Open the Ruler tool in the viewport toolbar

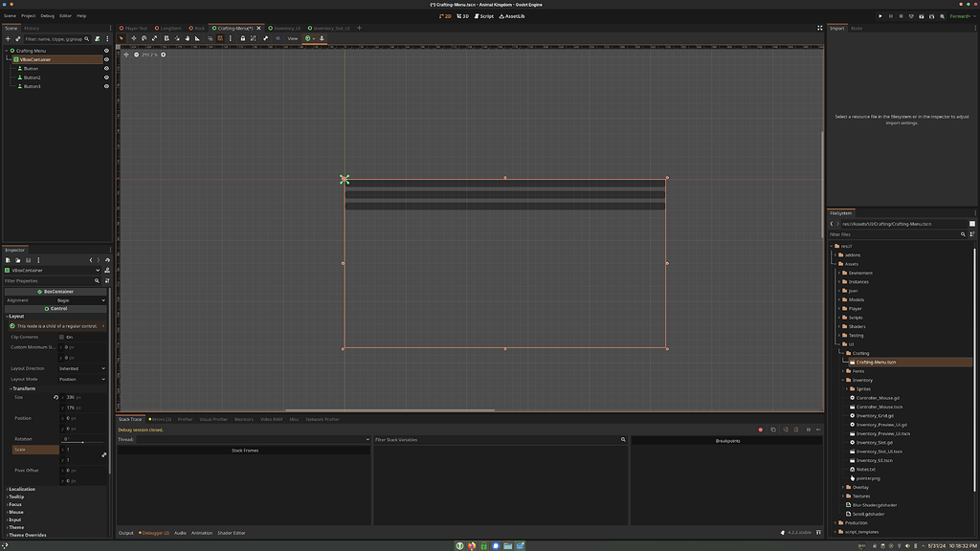197,39
